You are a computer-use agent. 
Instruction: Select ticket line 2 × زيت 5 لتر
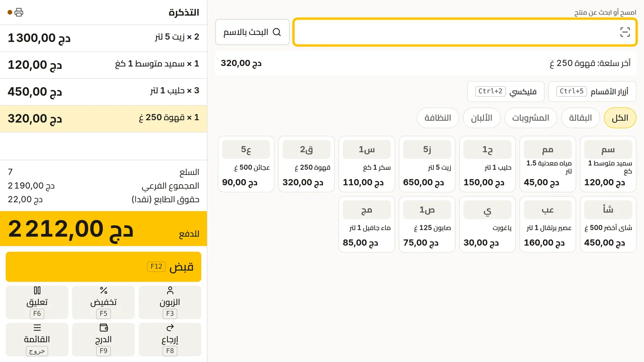tap(103, 38)
